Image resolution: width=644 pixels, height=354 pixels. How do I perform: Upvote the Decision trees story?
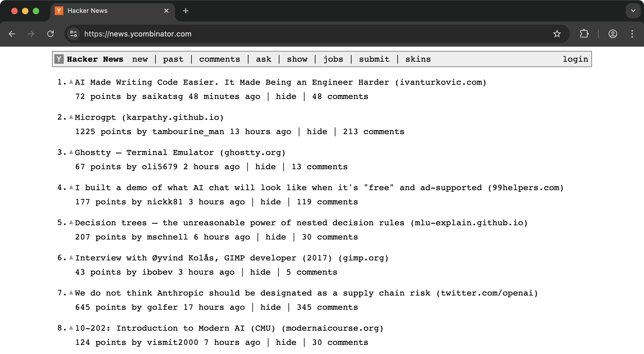click(71, 222)
